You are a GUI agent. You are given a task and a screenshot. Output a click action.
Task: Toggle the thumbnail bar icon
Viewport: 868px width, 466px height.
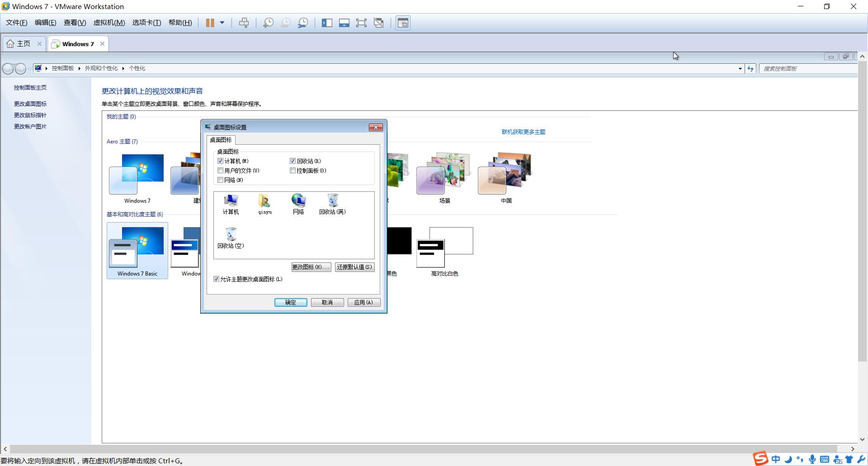point(344,23)
